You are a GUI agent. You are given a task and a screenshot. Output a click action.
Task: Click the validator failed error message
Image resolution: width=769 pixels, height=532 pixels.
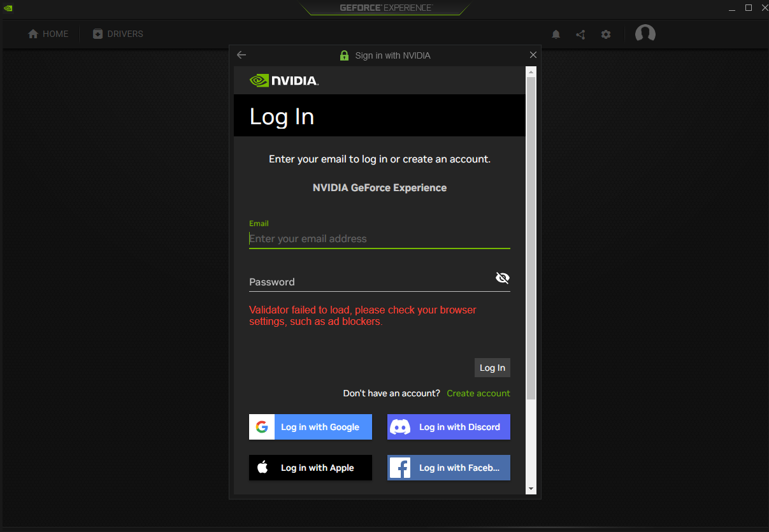point(363,316)
